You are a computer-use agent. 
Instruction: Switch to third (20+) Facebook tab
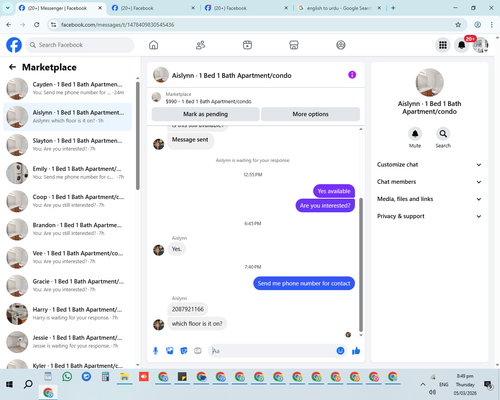pyautogui.click(x=246, y=8)
